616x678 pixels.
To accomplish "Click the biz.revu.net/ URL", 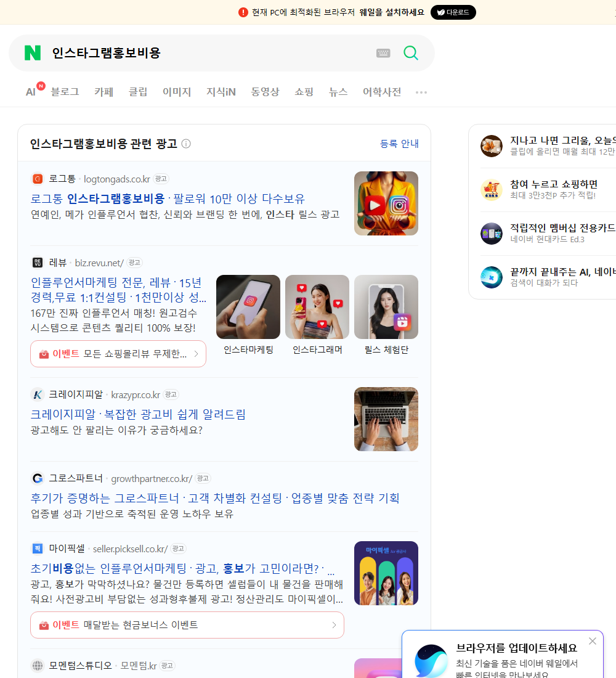I will click(99, 263).
